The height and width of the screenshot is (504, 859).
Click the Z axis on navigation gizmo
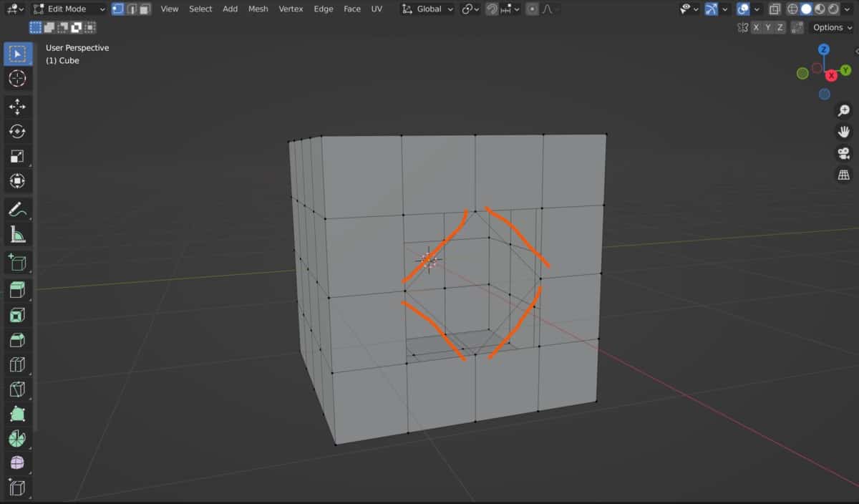(824, 49)
